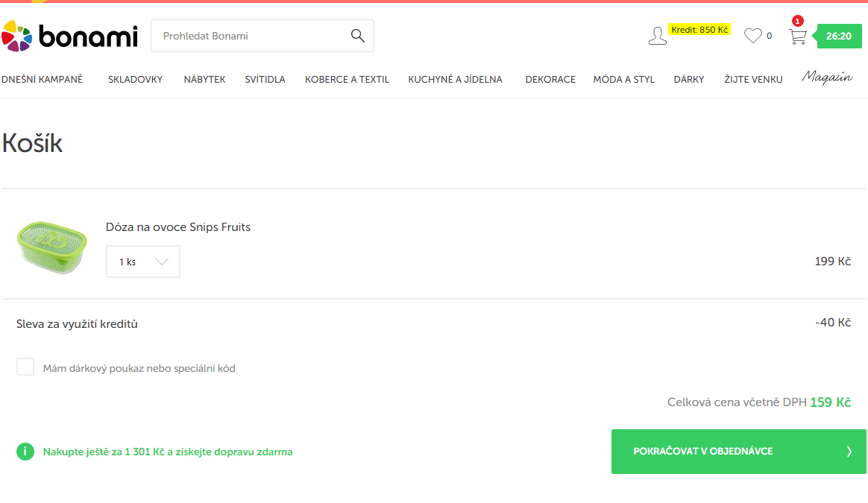Image resolution: width=868 pixels, height=503 pixels.
Task: Open Dnešní kampaně menu
Action: (42, 79)
